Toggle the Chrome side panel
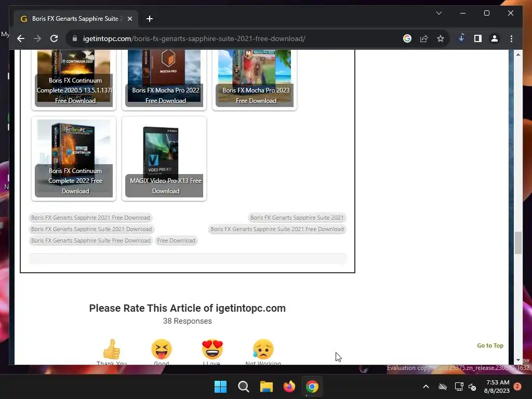 click(x=478, y=38)
